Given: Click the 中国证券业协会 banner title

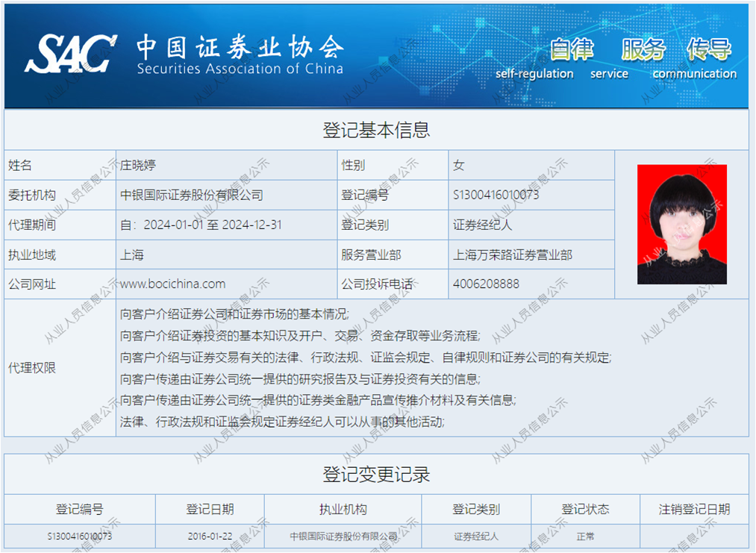Looking at the screenshot, I should click(240, 48).
